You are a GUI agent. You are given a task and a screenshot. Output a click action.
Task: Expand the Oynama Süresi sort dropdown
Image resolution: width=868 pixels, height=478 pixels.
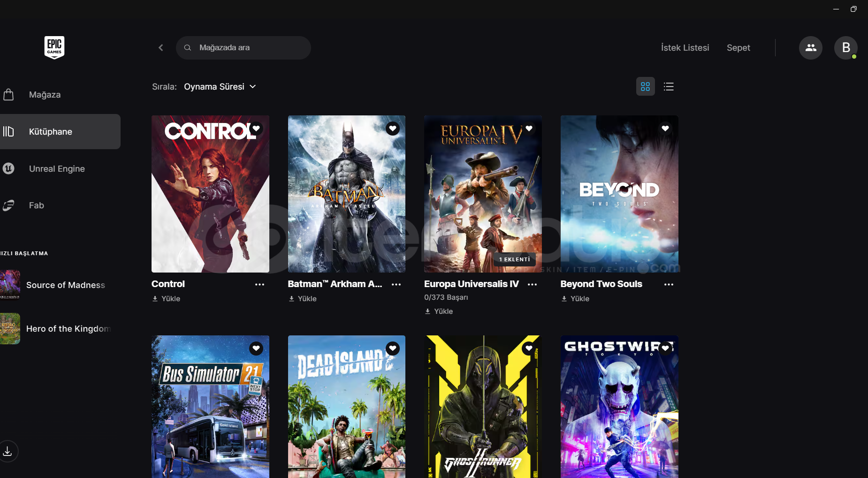[220, 87]
